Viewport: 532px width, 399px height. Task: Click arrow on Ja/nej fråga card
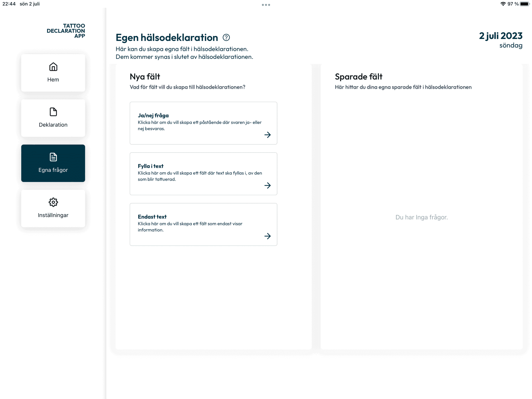click(267, 135)
